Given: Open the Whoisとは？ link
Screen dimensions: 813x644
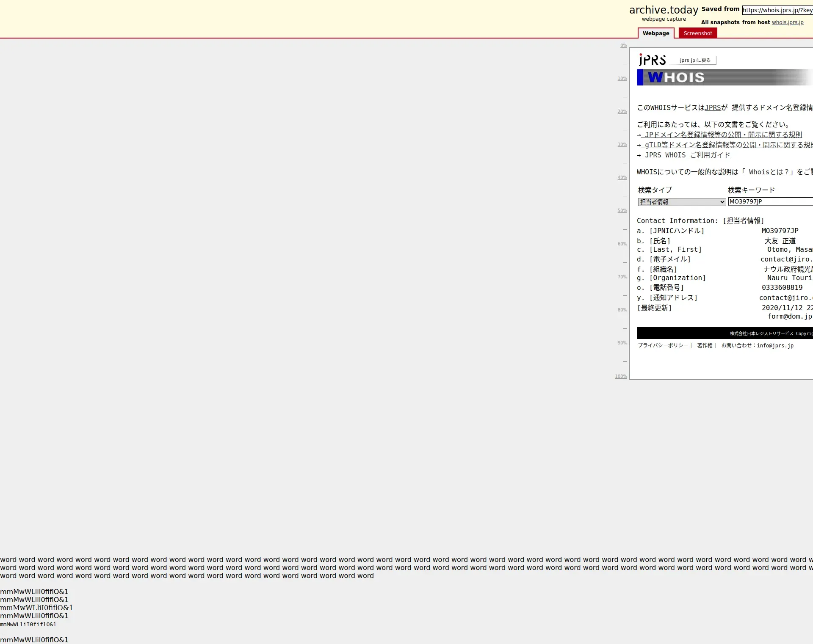Looking at the screenshot, I should click(x=768, y=172).
